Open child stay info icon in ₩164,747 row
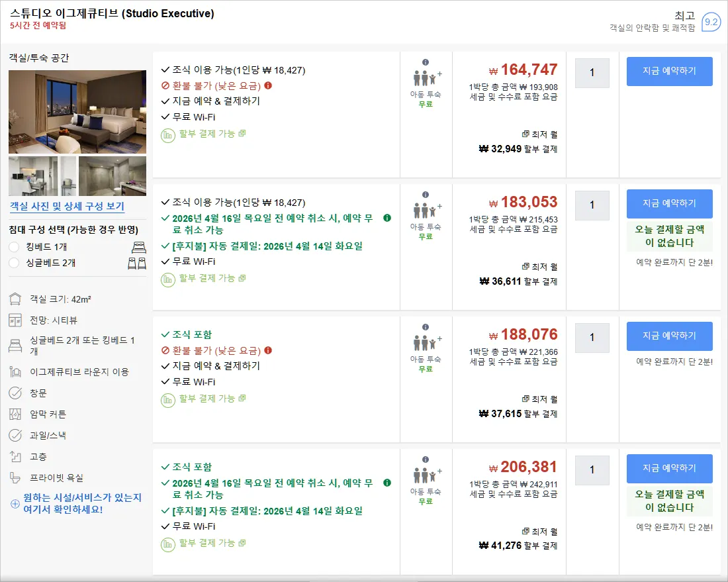This screenshot has width=728, height=582. pyautogui.click(x=426, y=62)
